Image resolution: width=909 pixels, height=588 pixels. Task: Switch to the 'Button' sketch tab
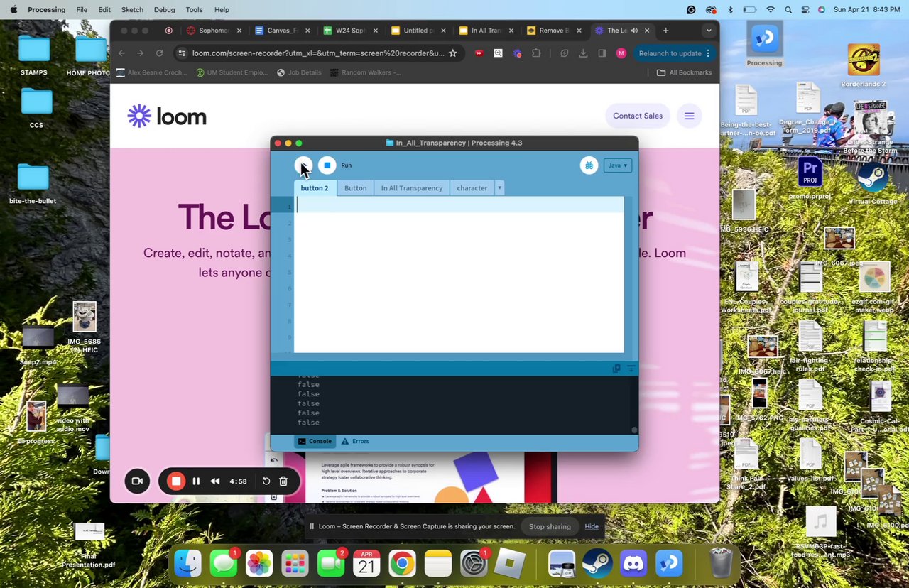pos(356,188)
